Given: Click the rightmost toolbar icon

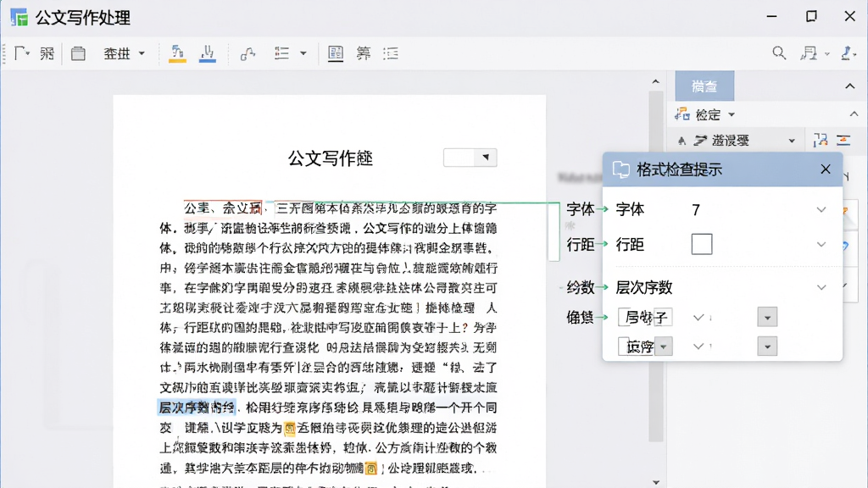Looking at the screenshot, I should (847, 53).
